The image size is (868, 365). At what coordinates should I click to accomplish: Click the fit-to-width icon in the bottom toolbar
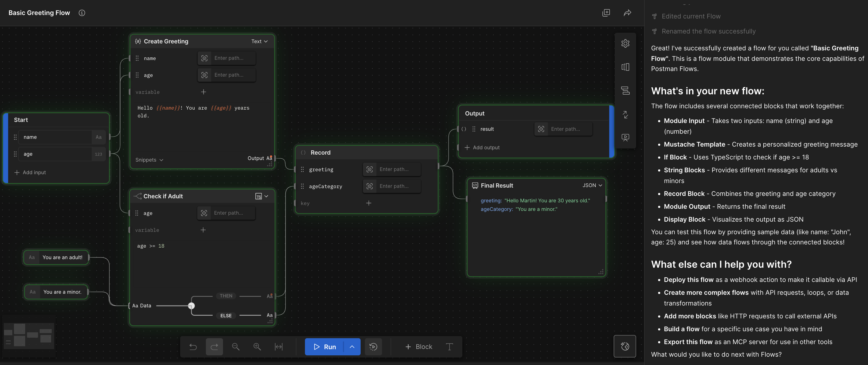click(279, 347)
